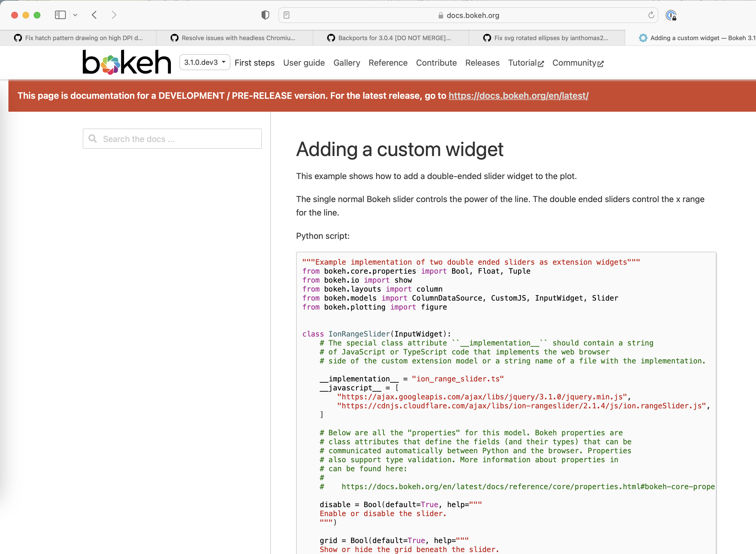This screenshot has width=756, height=554.
Task: Click the 'disable = Bool(default=True' code line
Action: 401,505
